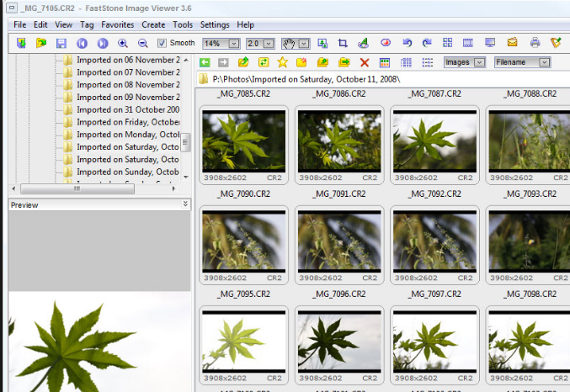
Task: Open the Tools menu
Action: [x=183, y=24]
